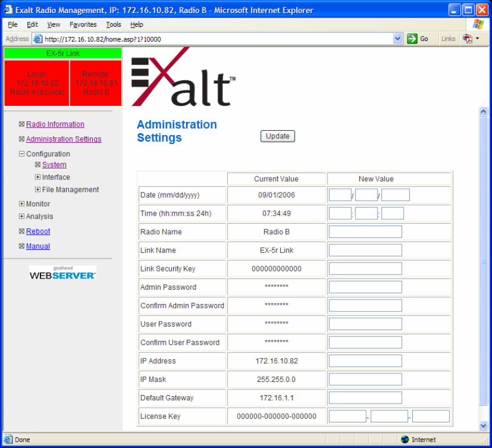The height and width of the screenshot is (448, 492).
Task: Click the vertical scrollbar up arrow
Action: pyautogui.click(x=483, y=112)
